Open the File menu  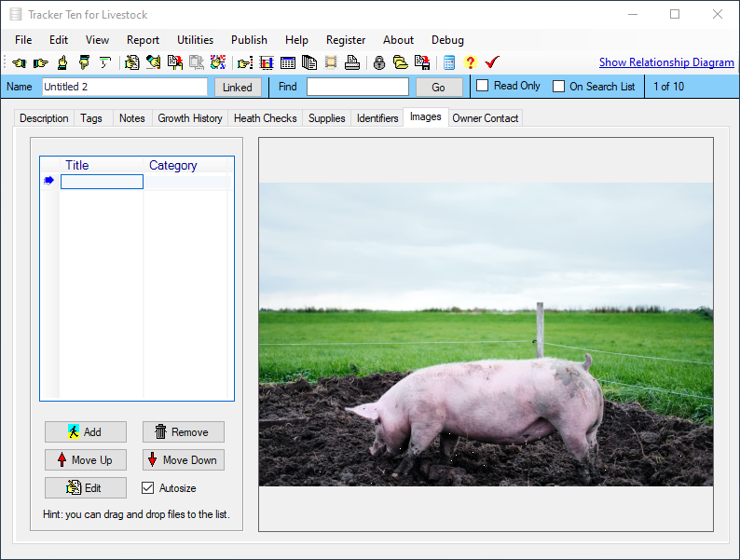click(23, 40)
